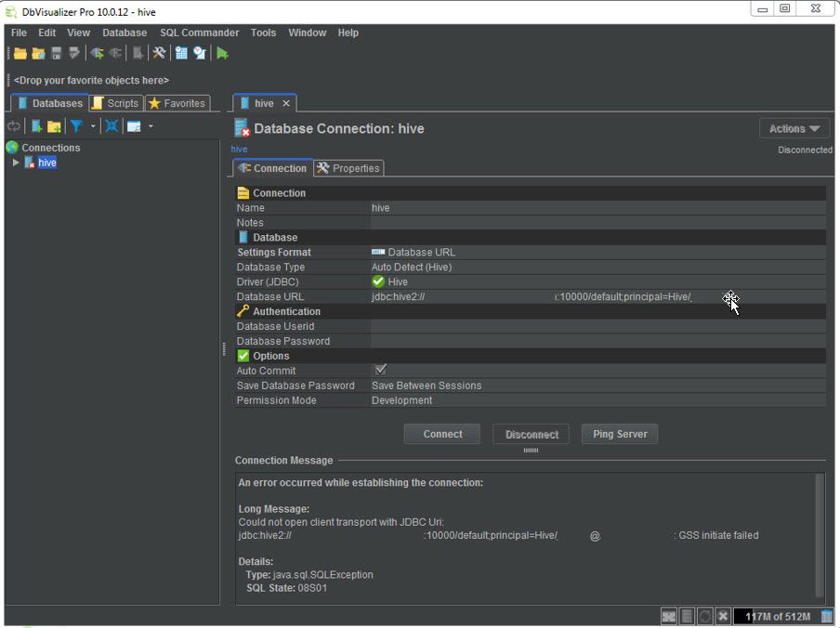The height and width of the screenshot is (628, 840).
Task: Expand the hive connection in the tree
Action: coord(16,162)
